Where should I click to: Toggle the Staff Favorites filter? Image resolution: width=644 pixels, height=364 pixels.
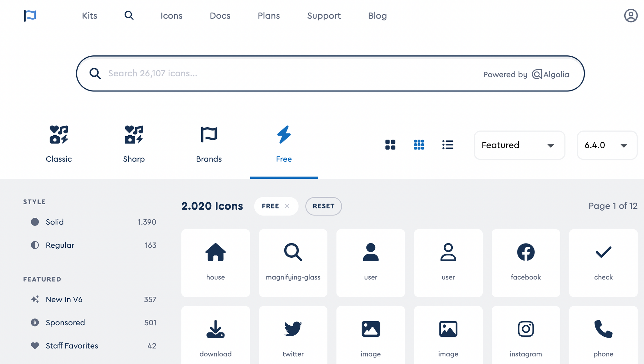point(72,346)
